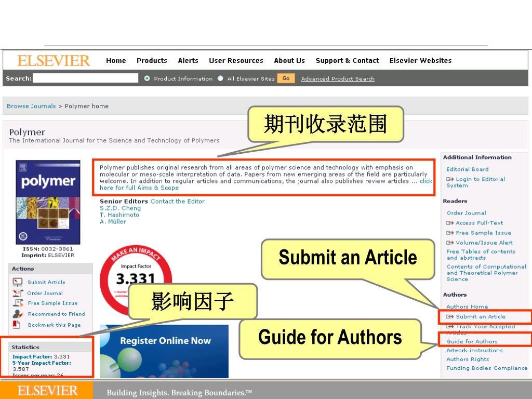The height and width of the screenshot is (399, 532).
Task: Open the User Resources menu
Action: coord(236,60)
